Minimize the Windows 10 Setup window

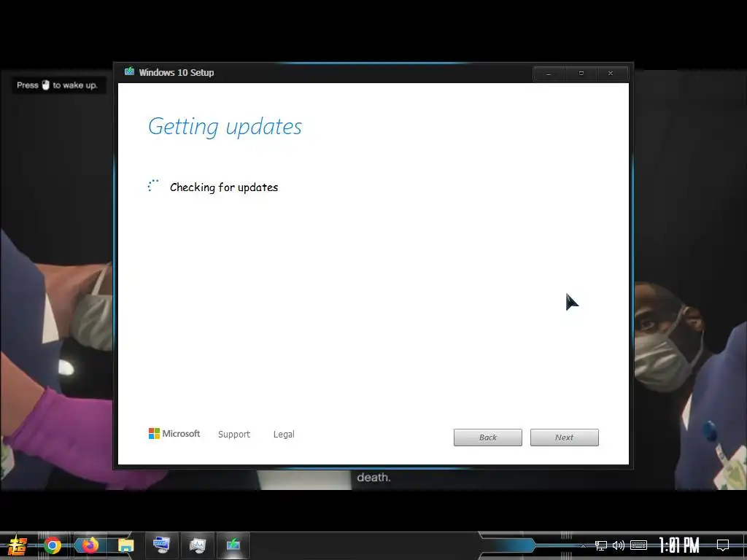coord(549,74)
